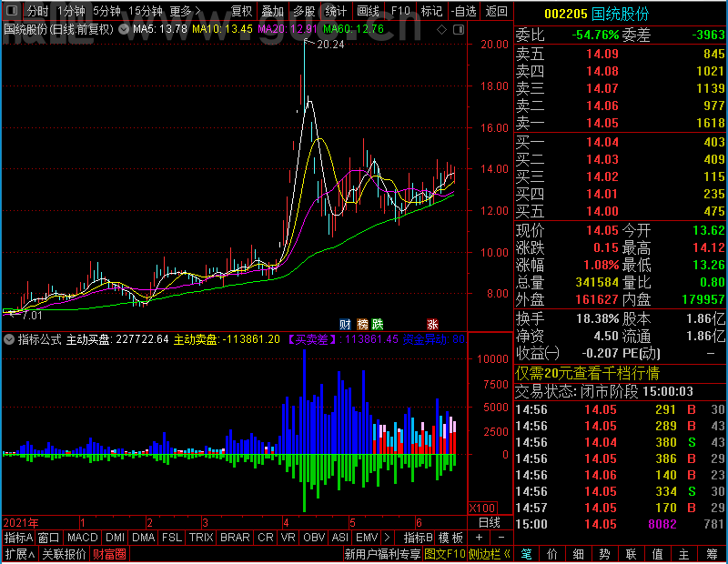Open the 指标A selector
The image size is (728, 564).
point(18,538)
